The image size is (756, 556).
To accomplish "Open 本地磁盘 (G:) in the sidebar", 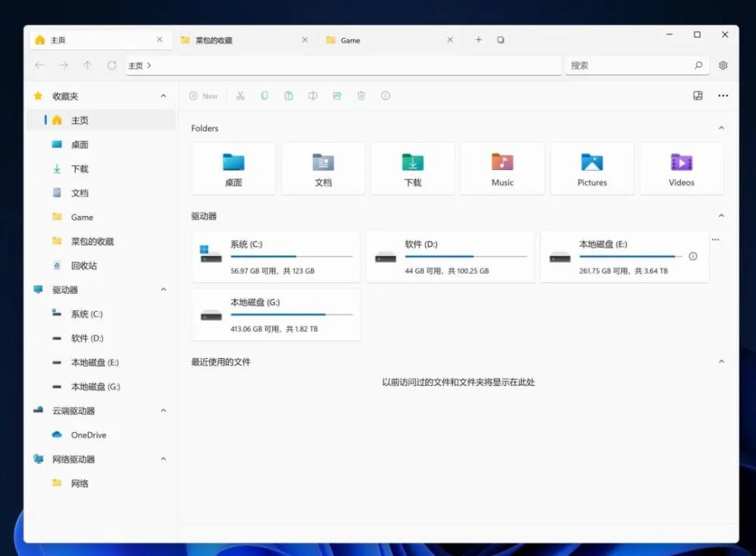I will point(101,387).
